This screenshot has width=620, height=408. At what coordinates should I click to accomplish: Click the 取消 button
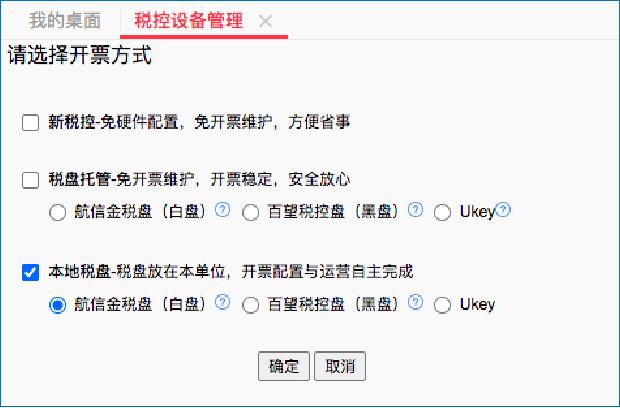[x=340, y=366]
